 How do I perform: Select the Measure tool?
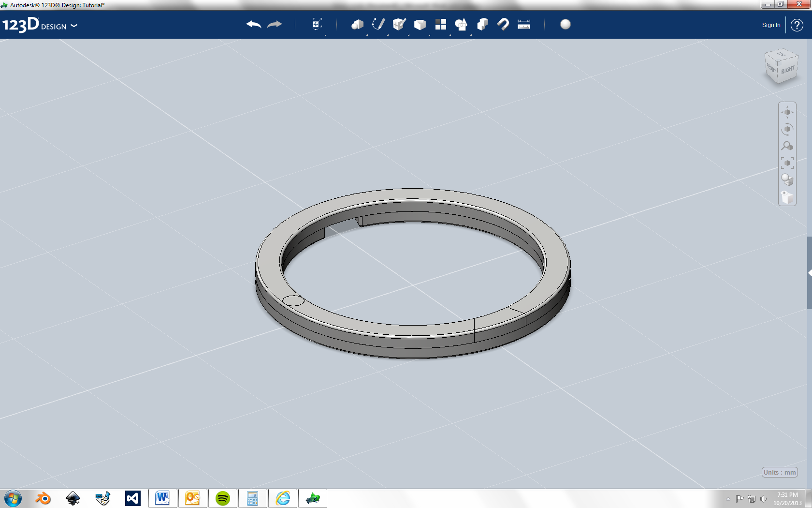click(x=523, y=24)
